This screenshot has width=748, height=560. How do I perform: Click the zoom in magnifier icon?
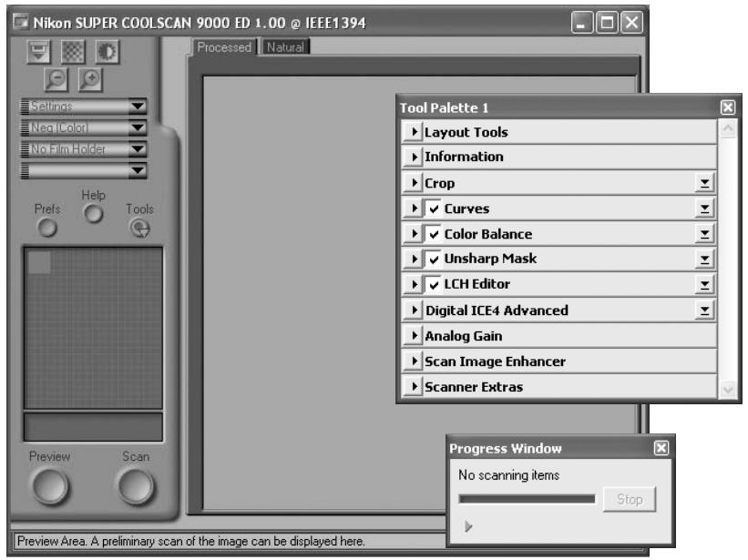(x=90, y=79)
